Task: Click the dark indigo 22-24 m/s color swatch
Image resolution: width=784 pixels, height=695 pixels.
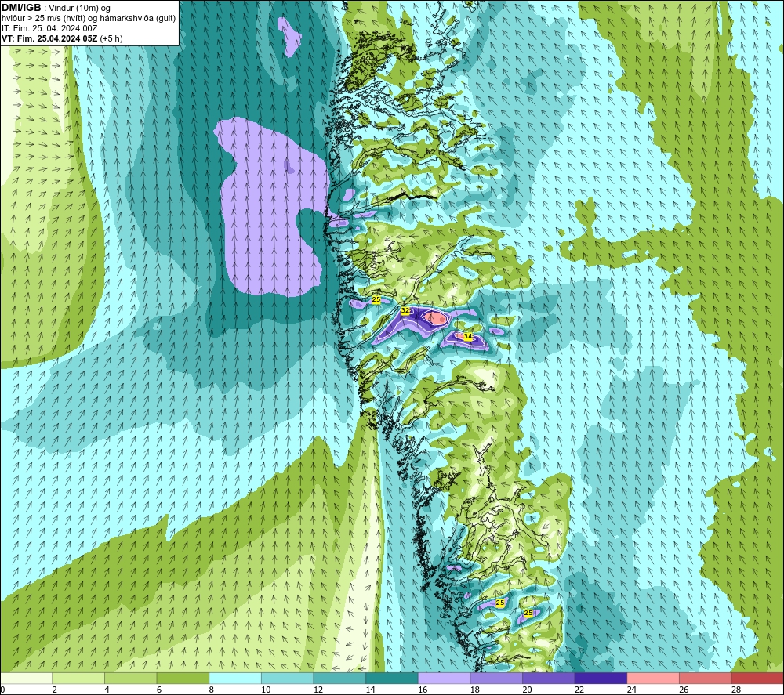Action: (601, 678)
